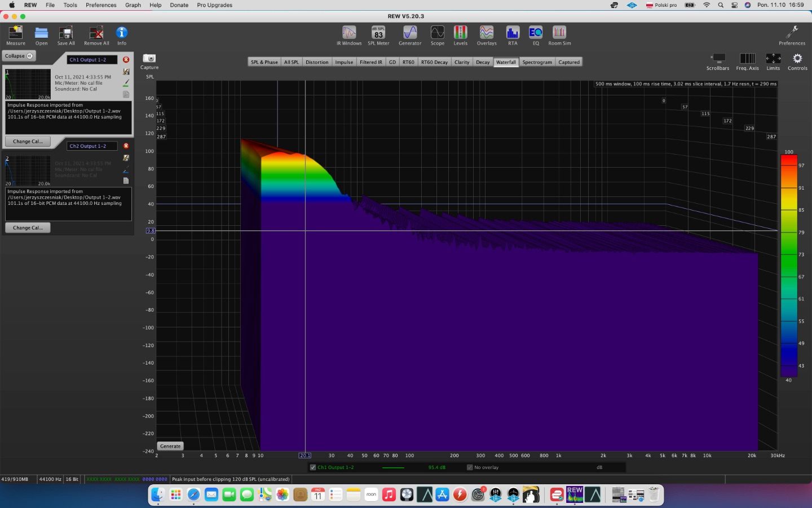Open the Donate menu
The height and width of the screenshot is (508, 812).
[179, 5]
